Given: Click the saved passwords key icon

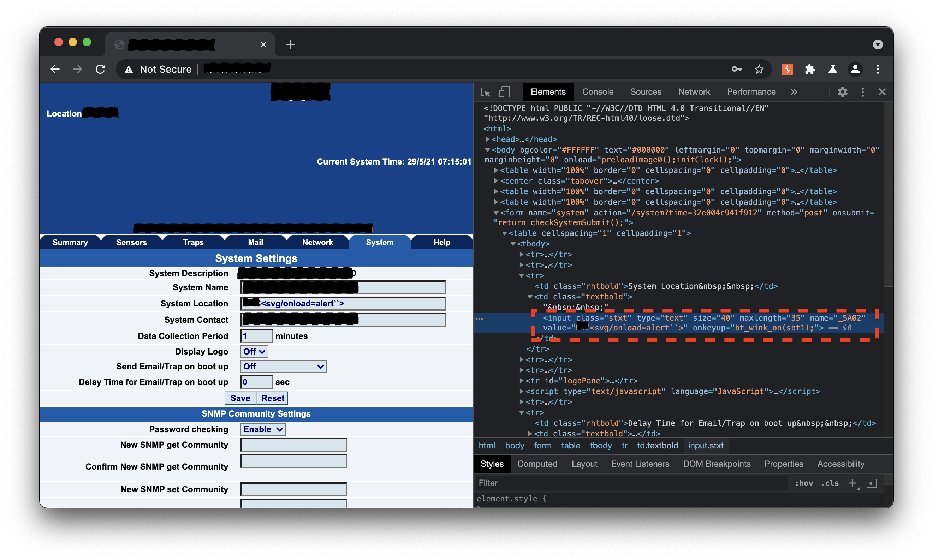Looking at the screenshot, I should (736, 70).
